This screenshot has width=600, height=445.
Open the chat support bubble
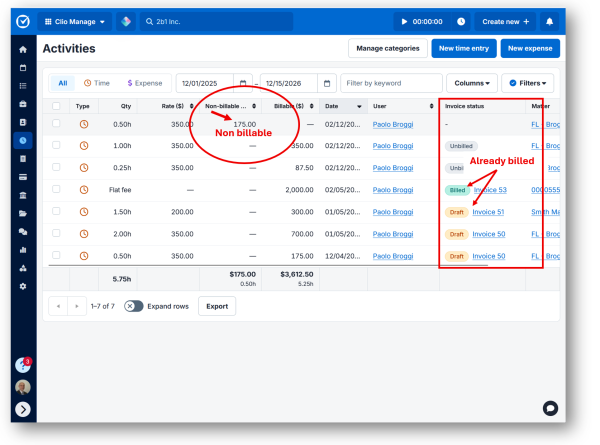tap(550, 408)
